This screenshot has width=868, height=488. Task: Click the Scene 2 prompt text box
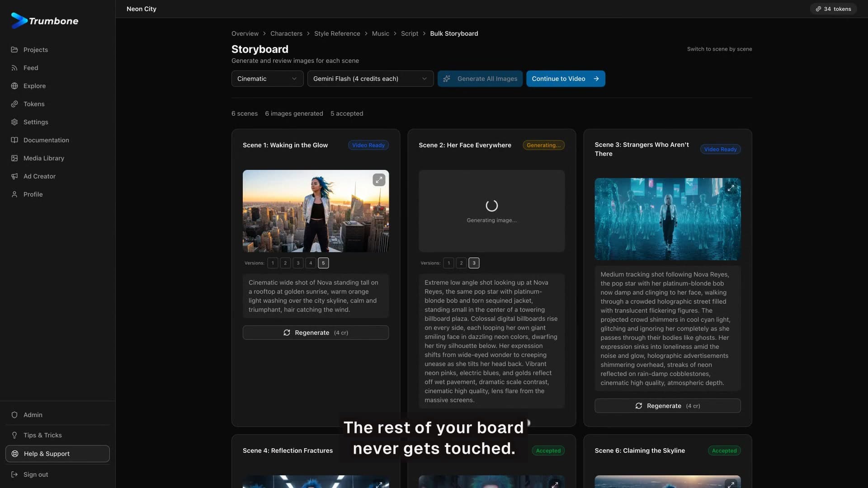point(491,341)
